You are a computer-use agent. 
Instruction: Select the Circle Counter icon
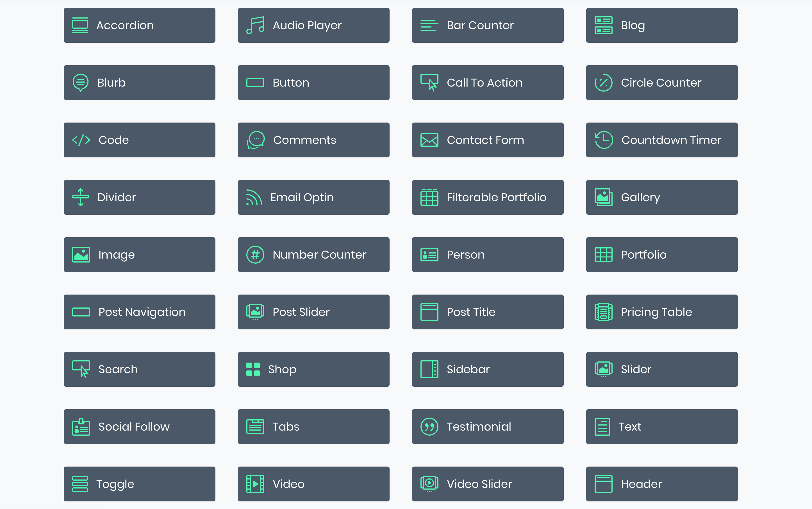[x=603, y=82]
